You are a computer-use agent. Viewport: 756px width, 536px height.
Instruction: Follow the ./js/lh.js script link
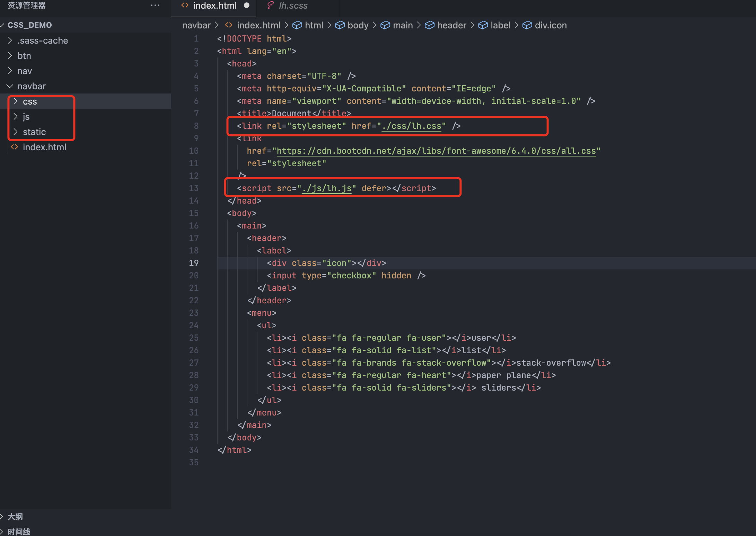point(327,188)
